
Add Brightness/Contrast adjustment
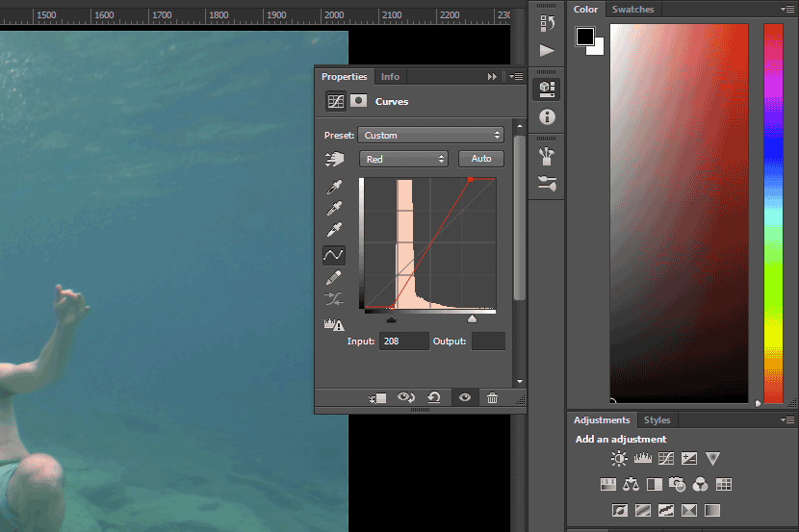pyautogui.click(x=619, y=459)
